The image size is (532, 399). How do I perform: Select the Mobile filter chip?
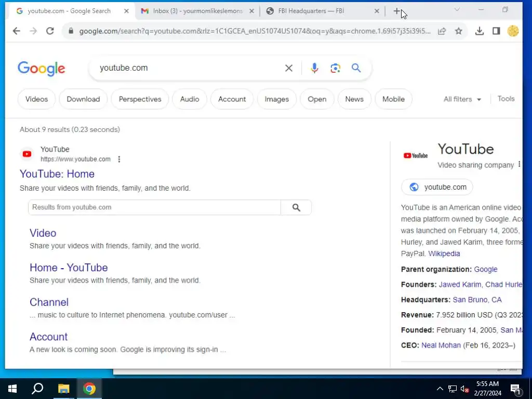point(393,99)
